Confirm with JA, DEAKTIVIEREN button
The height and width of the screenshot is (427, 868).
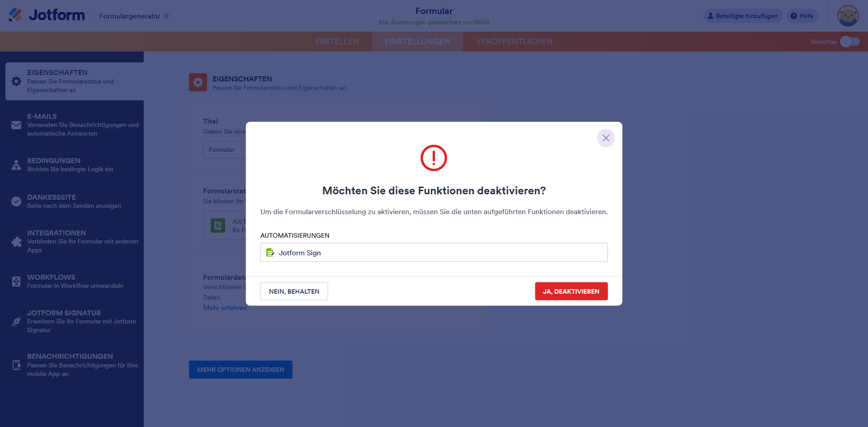[571, 291]
